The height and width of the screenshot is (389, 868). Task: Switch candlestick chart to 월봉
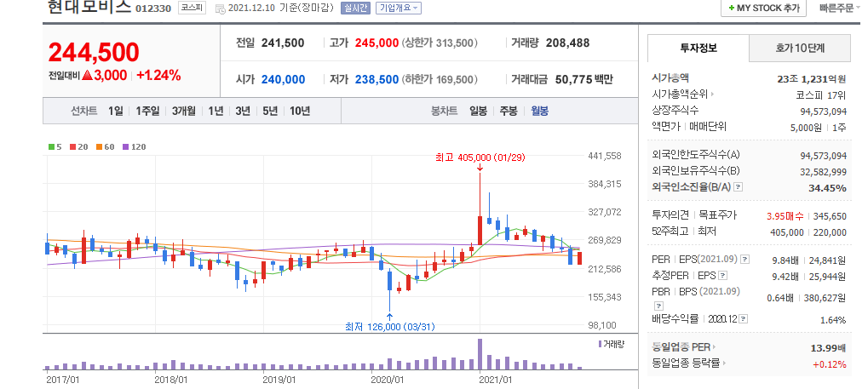pyautogui.click(x=539, y=111)
